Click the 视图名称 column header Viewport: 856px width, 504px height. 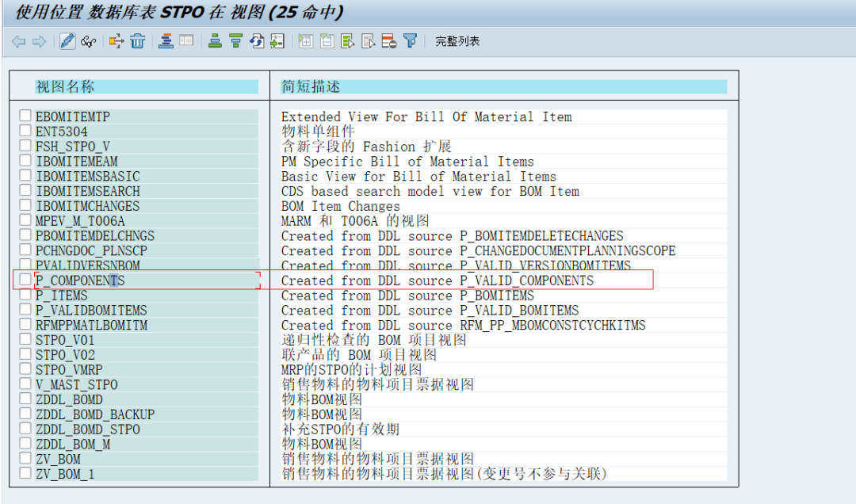(x=147, y=86)
